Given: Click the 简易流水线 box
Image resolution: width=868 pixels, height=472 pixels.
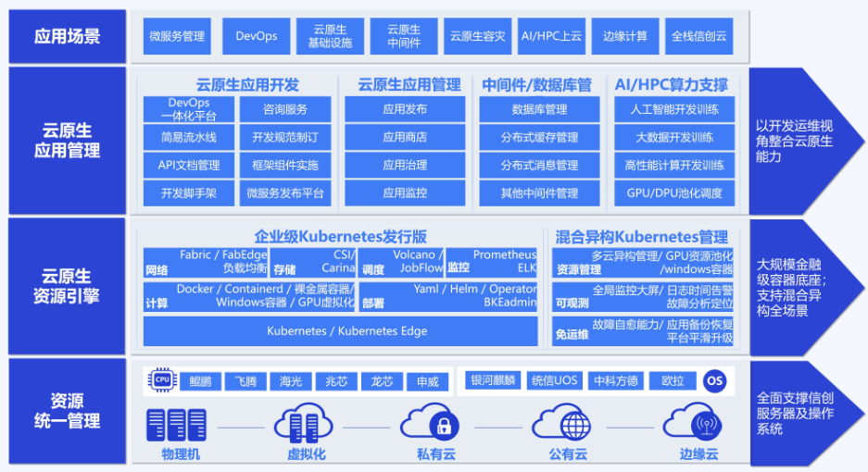Looking at the screenshot, I should pos(189,137).
